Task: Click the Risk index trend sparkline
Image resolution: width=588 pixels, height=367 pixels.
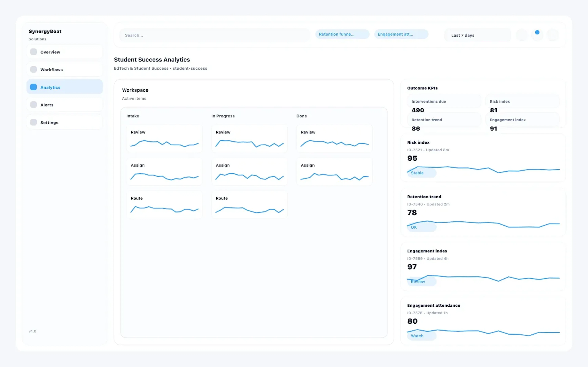Action: pos(484,169)
